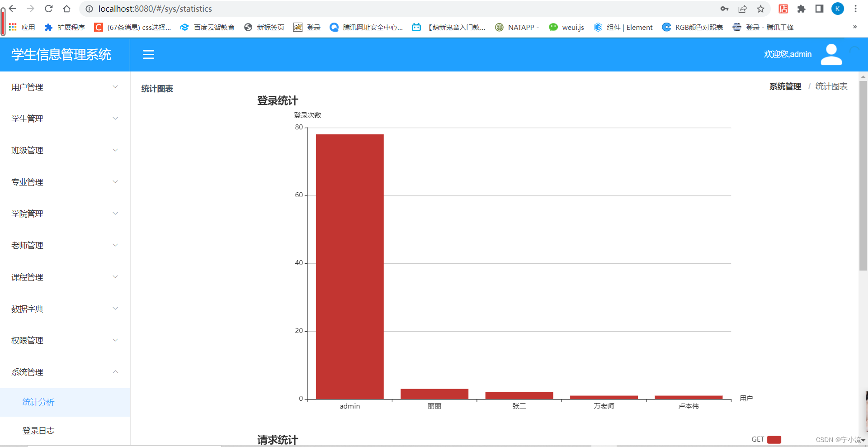Expand the 学院管理 chevron
This screenshot has height=447, width=868.
[115, 214]
